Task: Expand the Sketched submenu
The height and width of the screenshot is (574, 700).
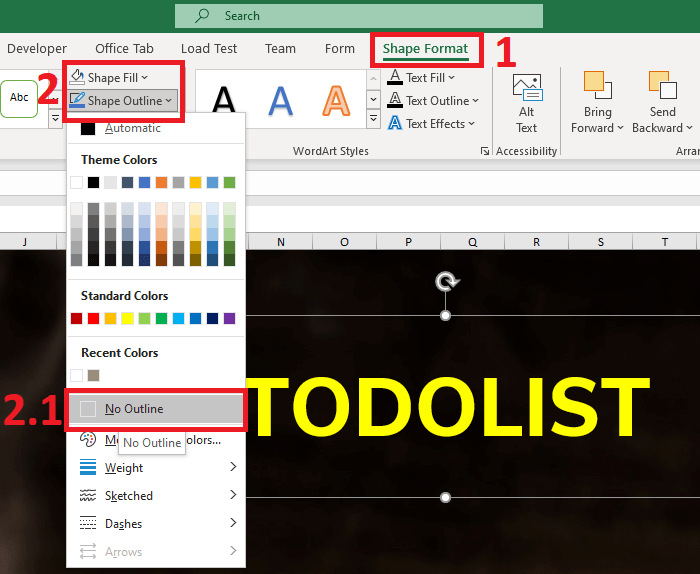Action: click(x=155, y=496)
